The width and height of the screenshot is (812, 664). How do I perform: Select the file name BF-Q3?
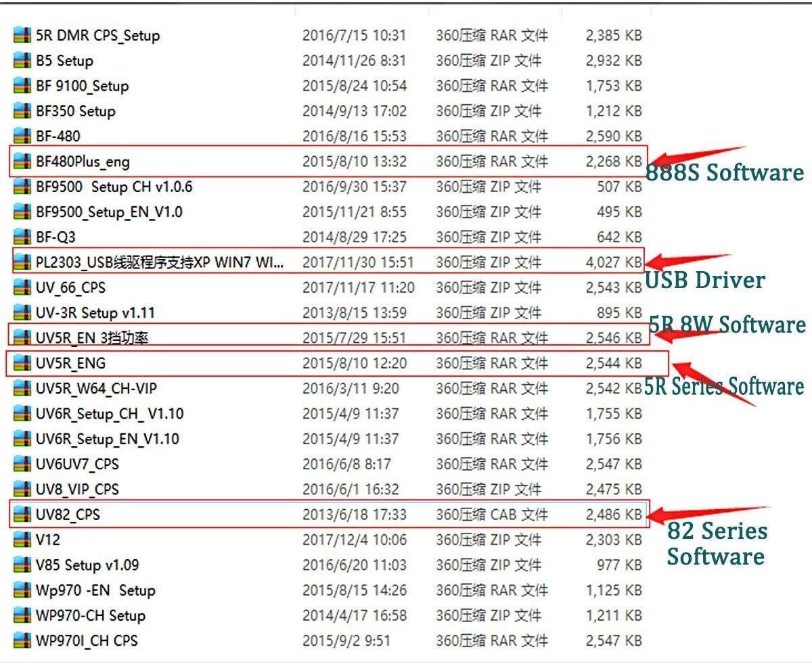tap(57, 237)
